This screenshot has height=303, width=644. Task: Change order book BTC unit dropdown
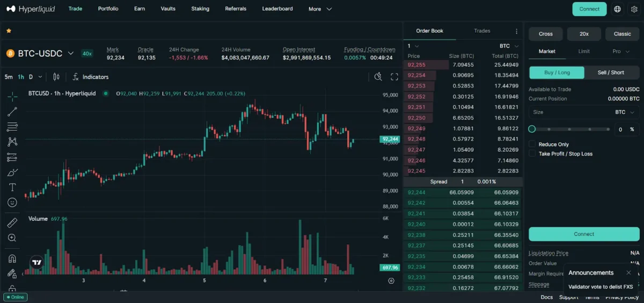click(509, 46)
